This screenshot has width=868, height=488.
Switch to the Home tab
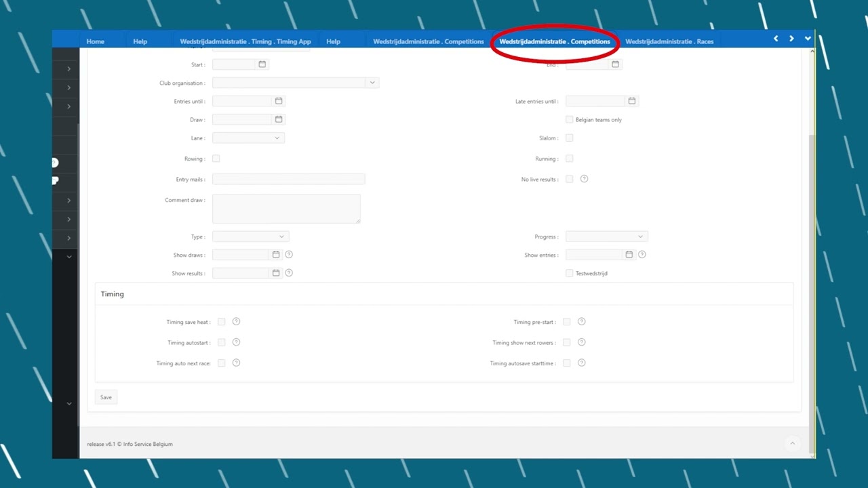pos(96,41)
